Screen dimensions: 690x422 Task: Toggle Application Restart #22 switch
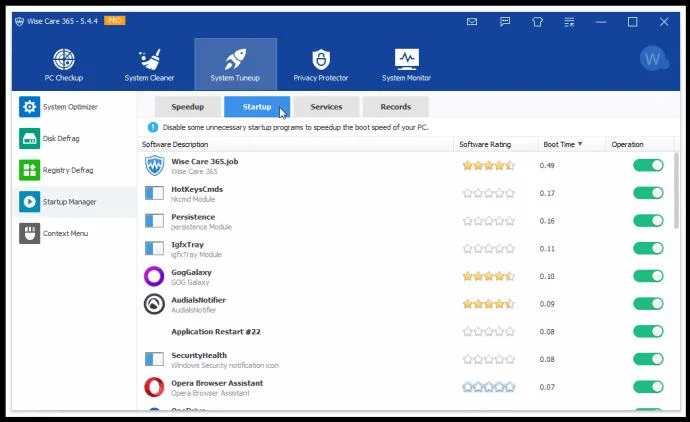(x=648, y=332)
